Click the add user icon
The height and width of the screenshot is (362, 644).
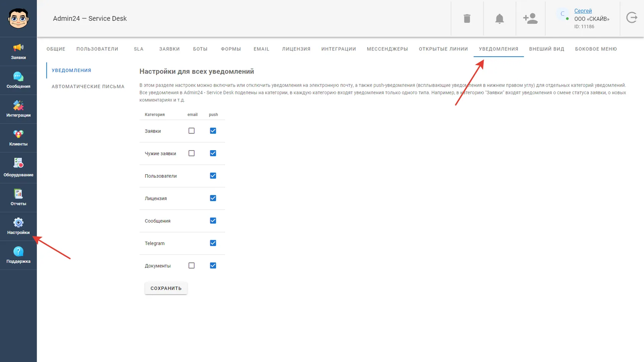pos(530,18)
